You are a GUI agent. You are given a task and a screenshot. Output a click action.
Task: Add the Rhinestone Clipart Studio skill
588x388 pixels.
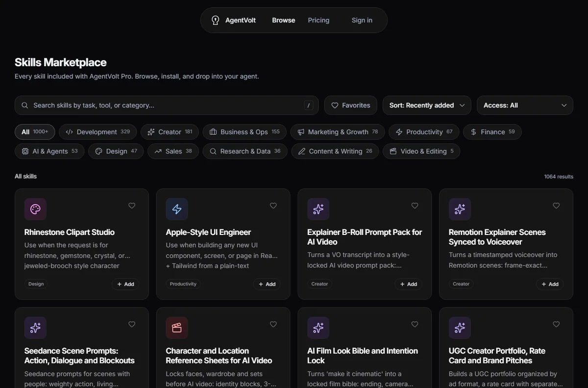(x=125, y=284)
